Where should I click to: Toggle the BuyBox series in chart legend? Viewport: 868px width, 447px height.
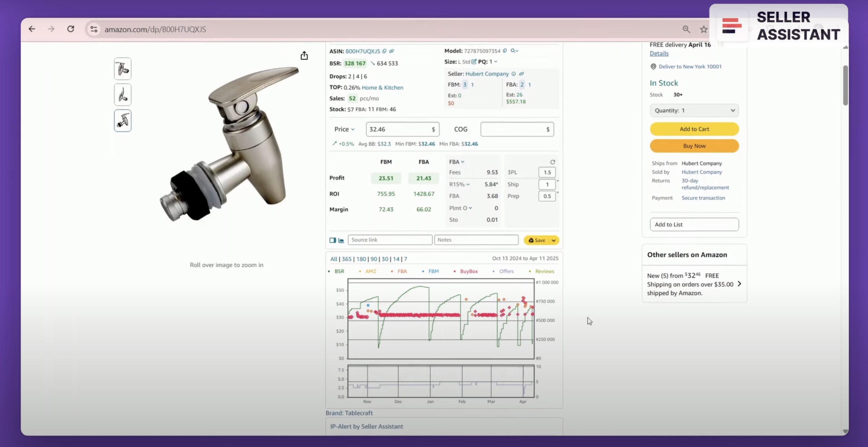(x=468, y=271)
